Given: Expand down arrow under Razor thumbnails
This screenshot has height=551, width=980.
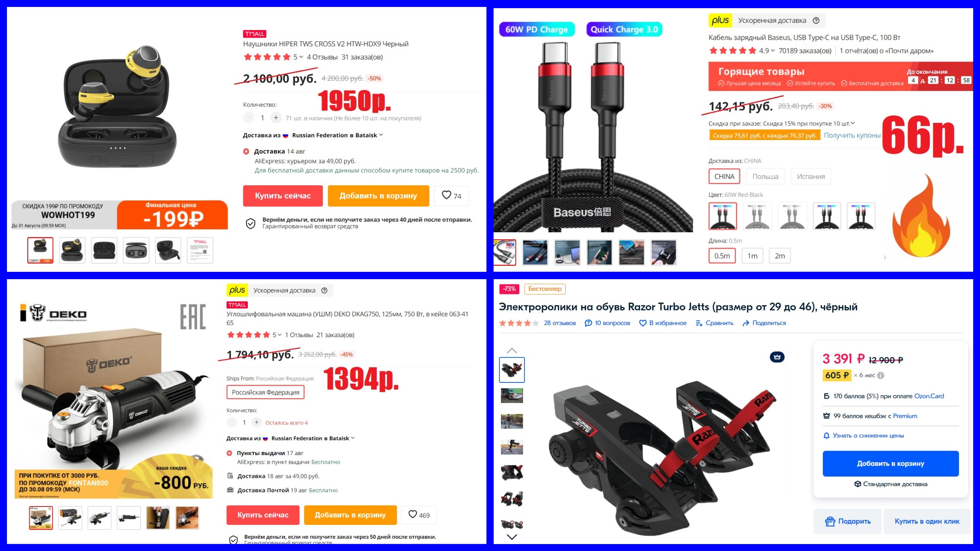Looking at the screenshot, I should (x=512, y=537).
